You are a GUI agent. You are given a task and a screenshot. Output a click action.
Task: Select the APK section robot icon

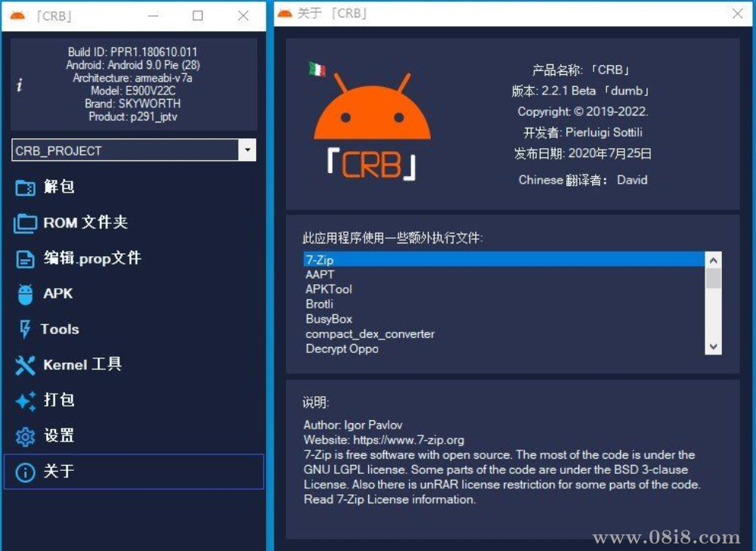24,294
